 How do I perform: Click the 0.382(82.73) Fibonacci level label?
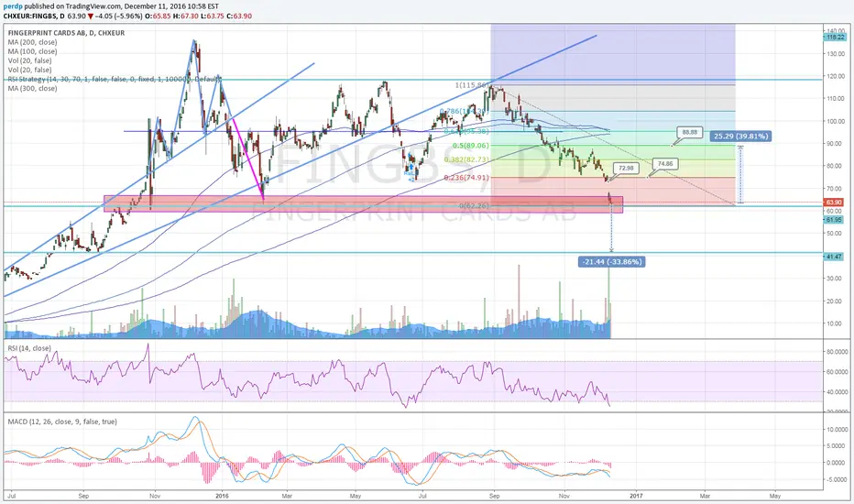tap(466, 159)
